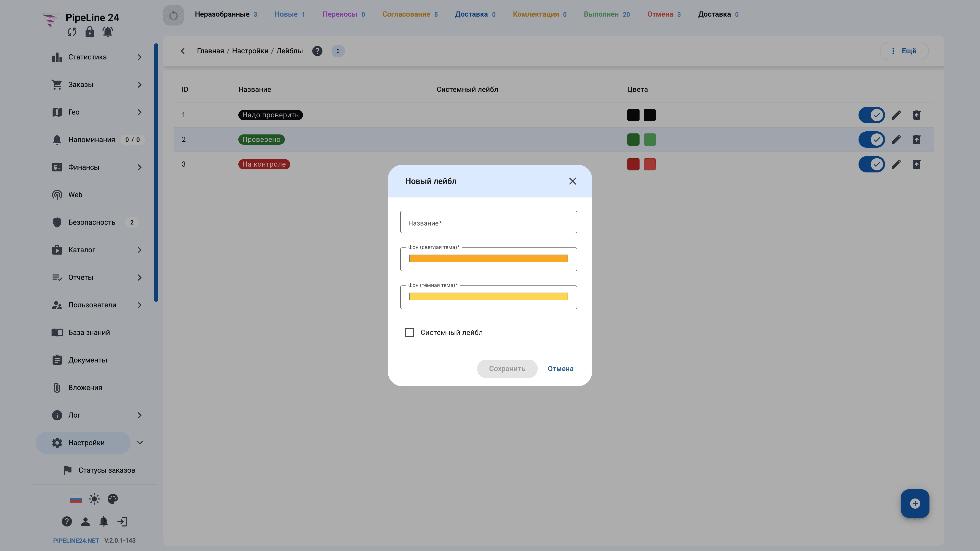980x551 pixels.
Task: Delete the На контроле label via trash icon
Action: [916, 164]
